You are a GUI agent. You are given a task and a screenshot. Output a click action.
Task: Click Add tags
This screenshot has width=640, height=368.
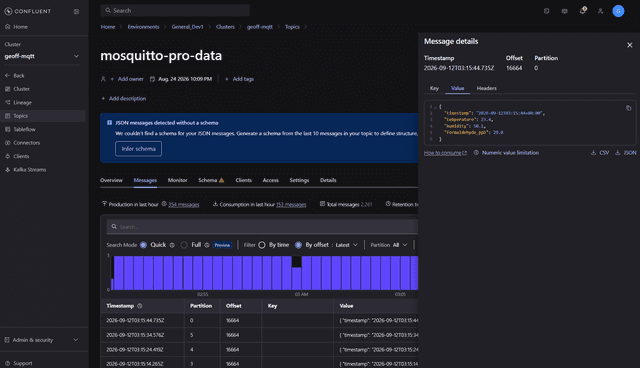click(240, 79)
